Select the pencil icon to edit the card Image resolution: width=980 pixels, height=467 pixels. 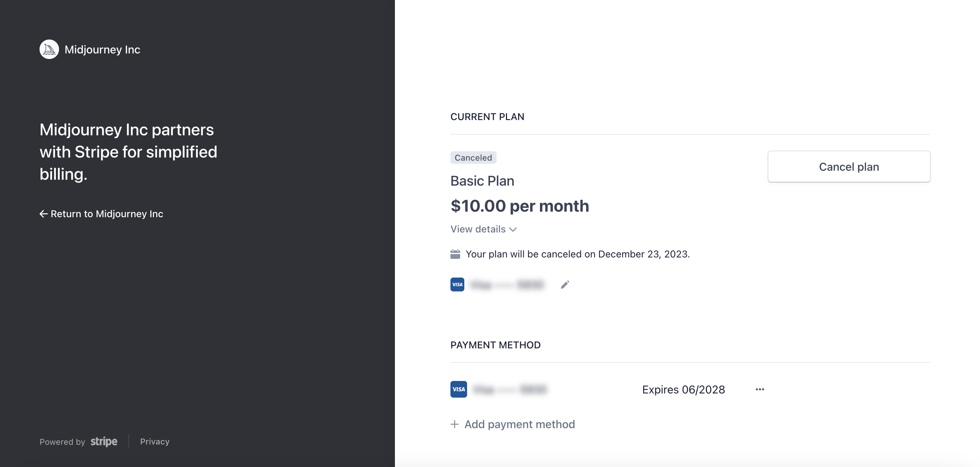(565, 285)
